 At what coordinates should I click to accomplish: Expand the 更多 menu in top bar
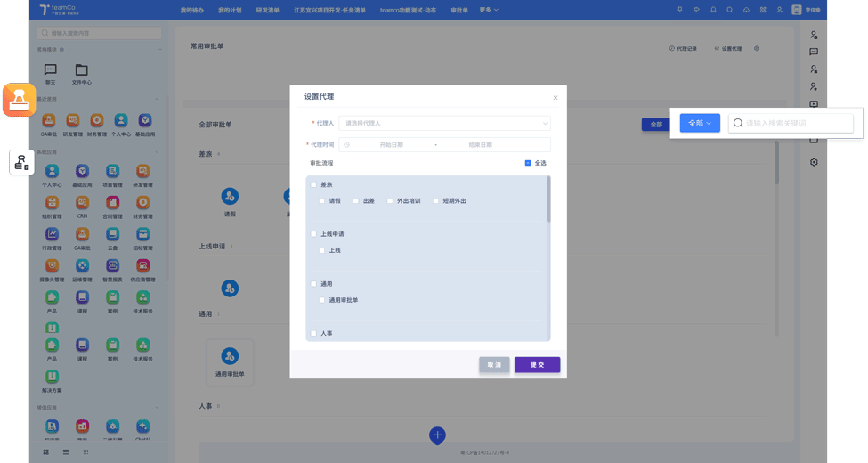tap(488, 10)
